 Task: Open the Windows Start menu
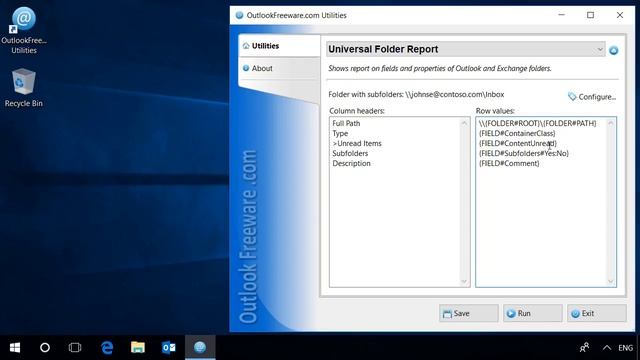click(x=15, y=347)
